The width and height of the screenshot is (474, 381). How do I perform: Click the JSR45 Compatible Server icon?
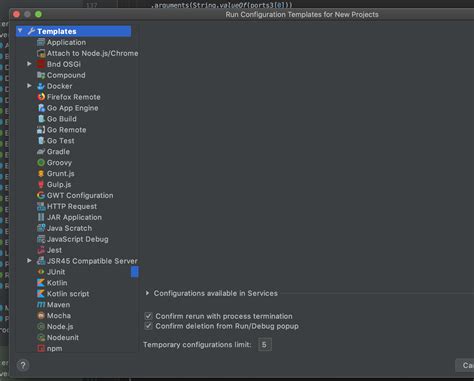(x=41, y=261)
